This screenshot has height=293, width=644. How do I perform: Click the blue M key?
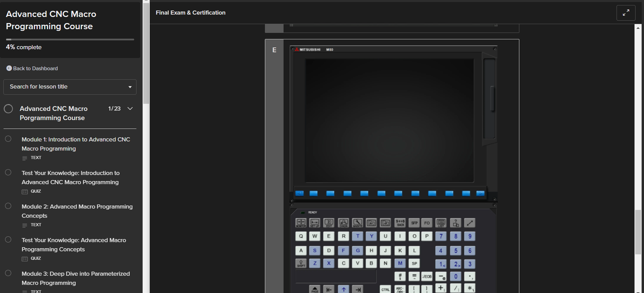click(x=400, y=263)
